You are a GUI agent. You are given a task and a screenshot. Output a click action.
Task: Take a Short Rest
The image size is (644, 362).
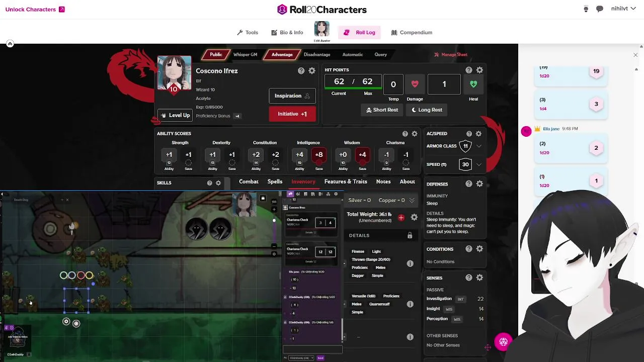click(x=382, y=110)
